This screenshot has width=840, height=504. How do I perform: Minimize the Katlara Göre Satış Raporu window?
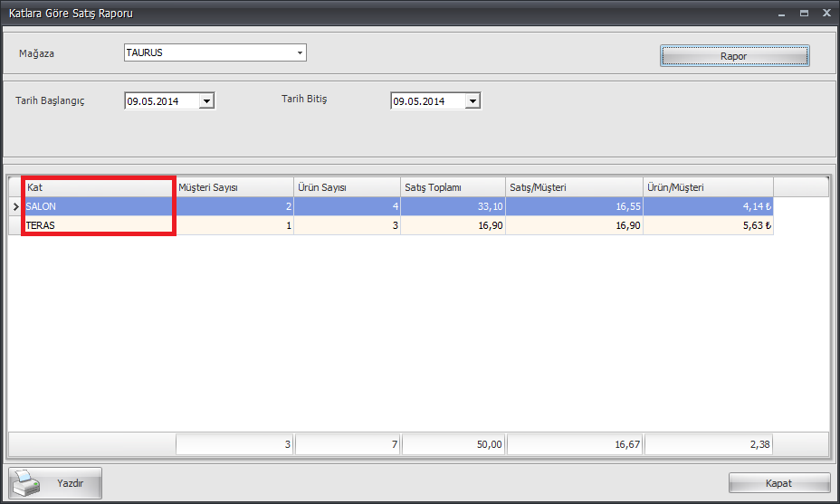point(781,14)
